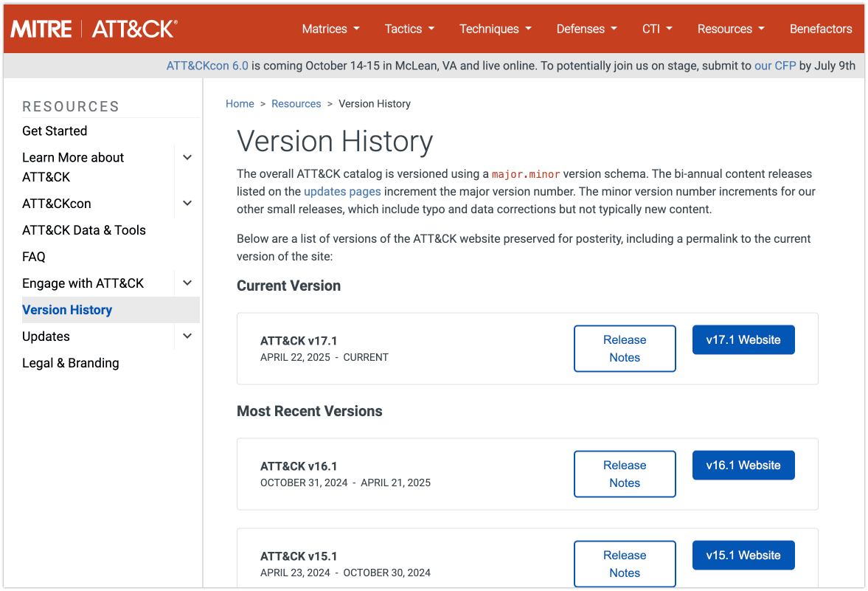Viewport: 868px width, 591px height.
Task: Click the 'ATT&CK v16.1' card title
Action: [x=299, y=466]
